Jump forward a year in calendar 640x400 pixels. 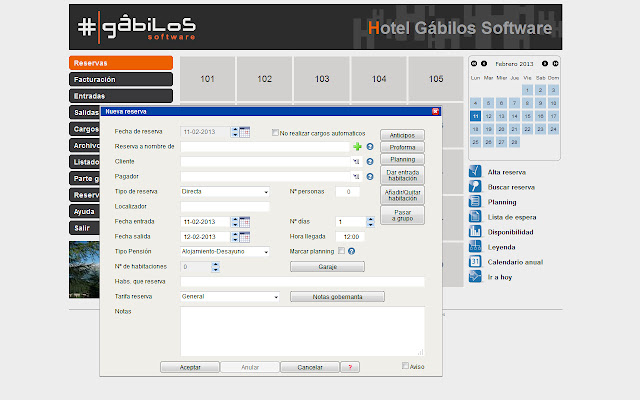coord(555,64)
